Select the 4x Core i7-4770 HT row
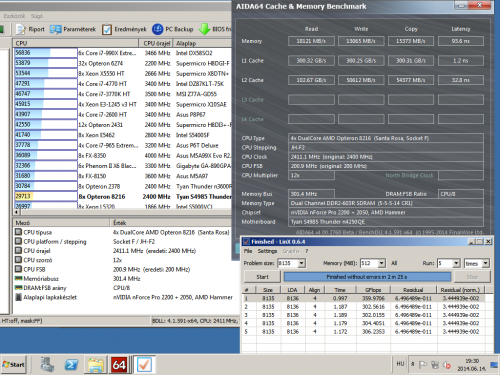Viewport: 500px width, 375px height. tap(123, 84)
